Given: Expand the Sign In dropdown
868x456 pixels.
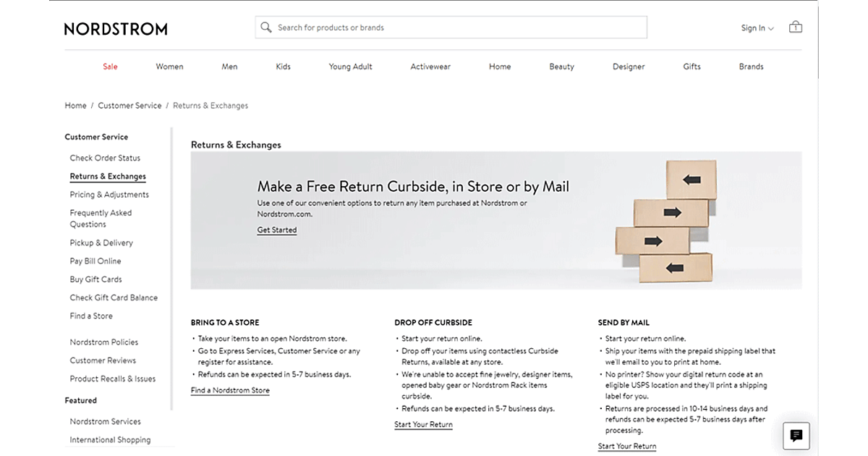Looking at the screenshot, I should (757, 28).
